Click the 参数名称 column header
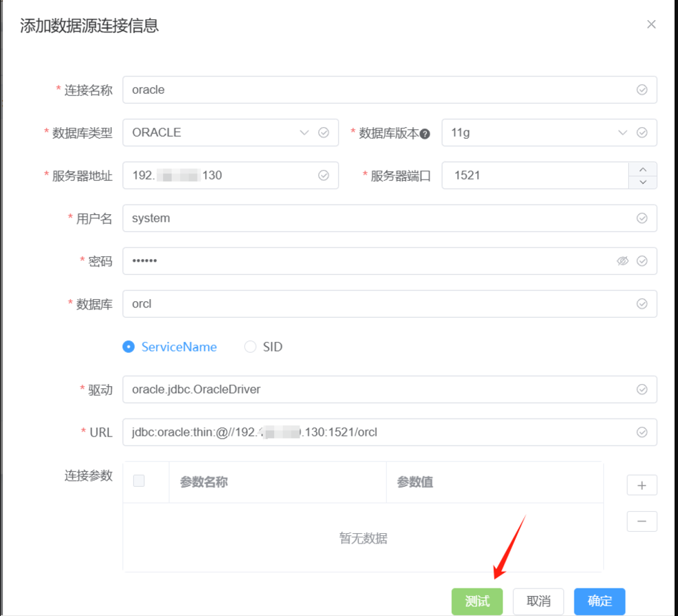This screenshot has width=678, height=616. tap(204, 482)
